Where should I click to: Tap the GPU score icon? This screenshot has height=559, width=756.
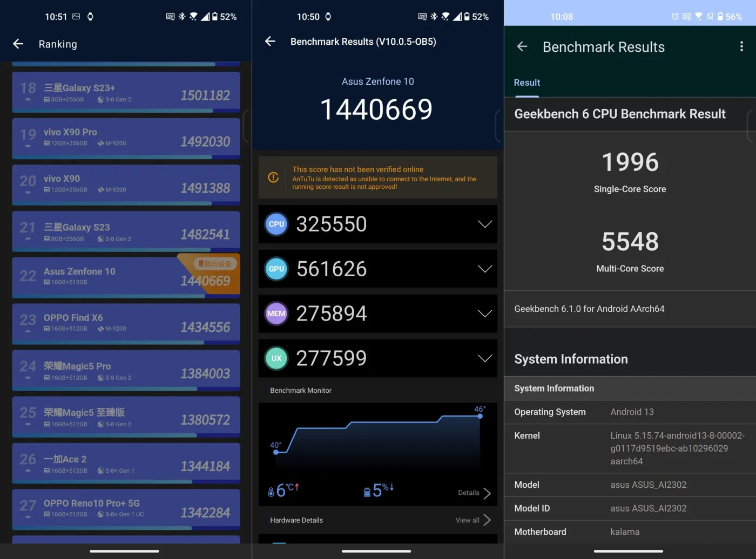coord(276,269)
